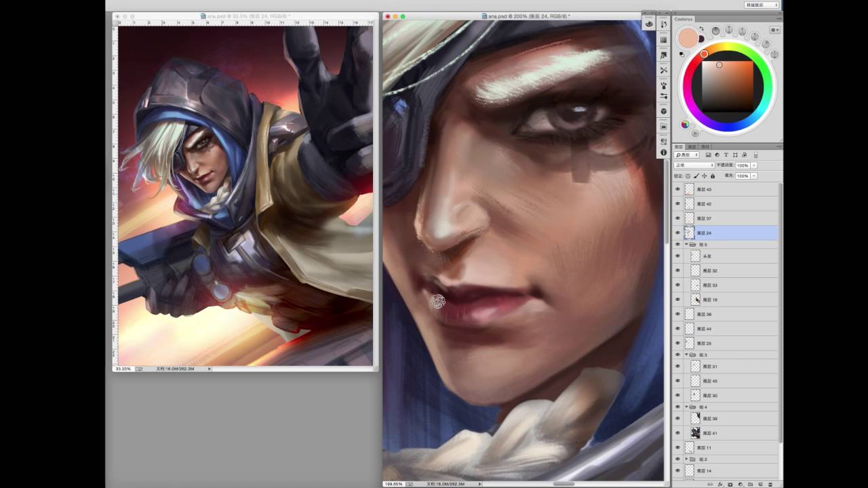Hide layer 图层 41
Viewport: 868px width, 488px height.
[x=677, y=432]
